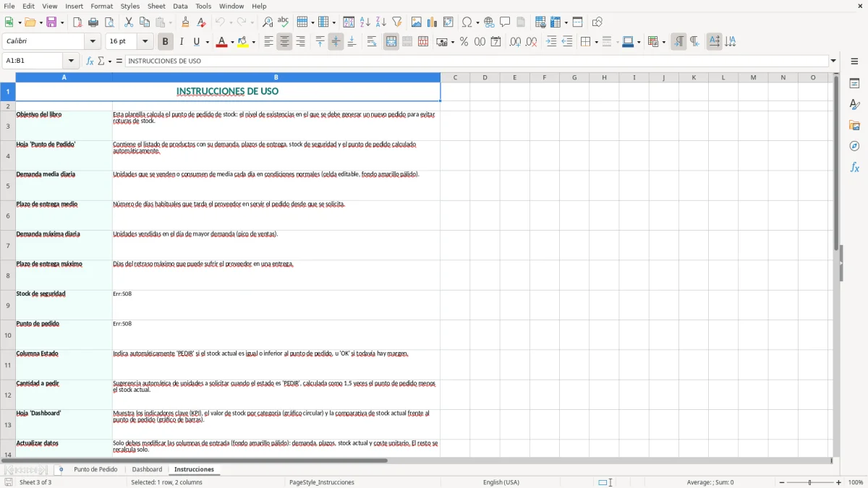This screenshot has height=488, width=868.
Task: Align text right
Action: (x=301, y=42)
